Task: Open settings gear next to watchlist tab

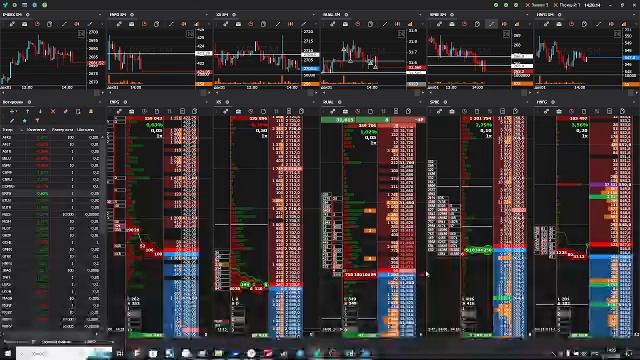Action: tap(29, 102)
